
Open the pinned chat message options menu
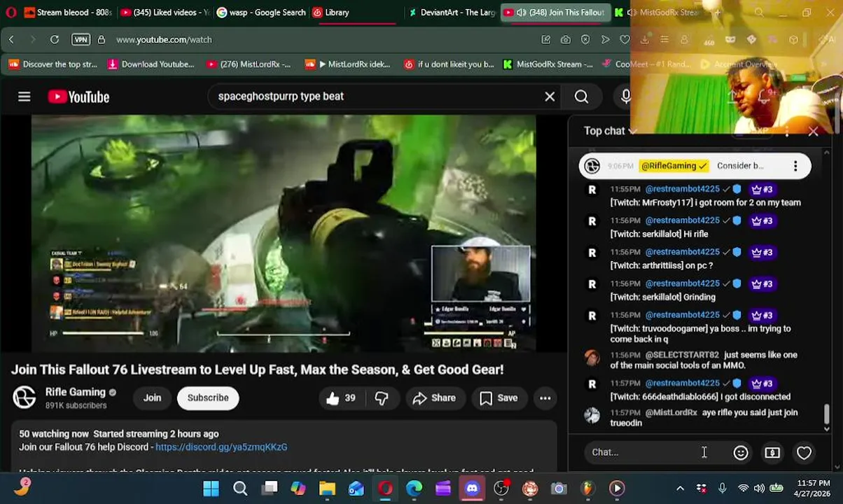click(x=795, y=166)
